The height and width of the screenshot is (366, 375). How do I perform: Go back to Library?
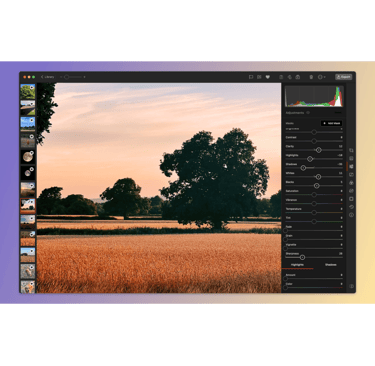click(x=47, y=77)
